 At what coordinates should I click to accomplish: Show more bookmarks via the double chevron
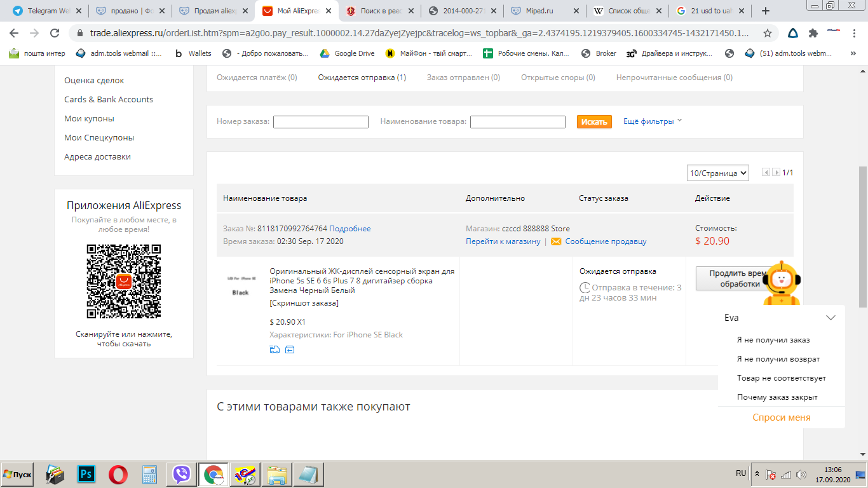point(853,54)
